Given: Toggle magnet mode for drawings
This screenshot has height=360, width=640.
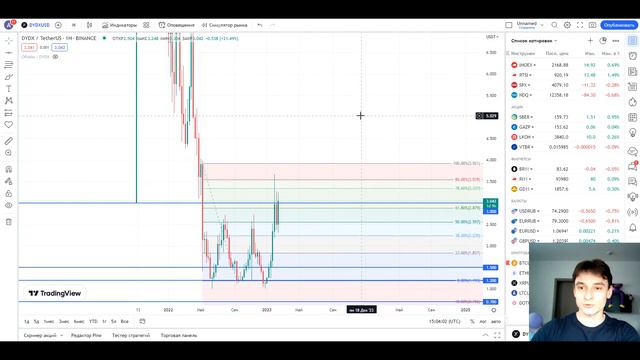Looking at the screenshot, I should coord(9,169).
